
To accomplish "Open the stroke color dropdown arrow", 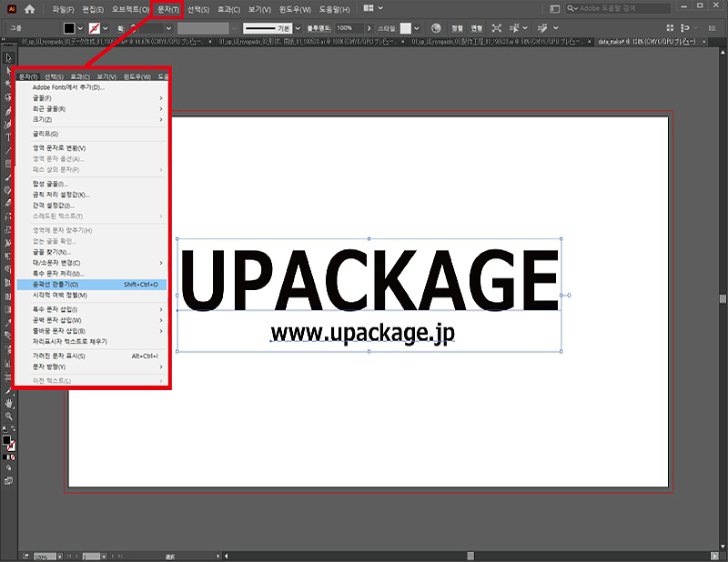I will tap(106, 28).
